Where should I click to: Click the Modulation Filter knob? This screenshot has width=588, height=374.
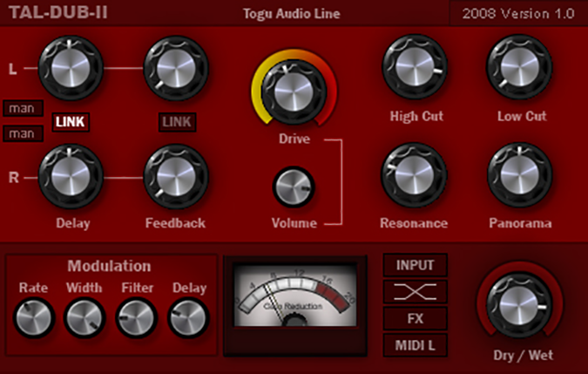(137, 318)
